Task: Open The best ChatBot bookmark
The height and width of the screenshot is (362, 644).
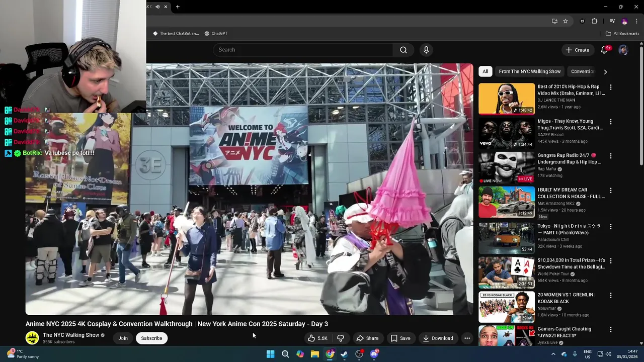Action: click(176, 34)
